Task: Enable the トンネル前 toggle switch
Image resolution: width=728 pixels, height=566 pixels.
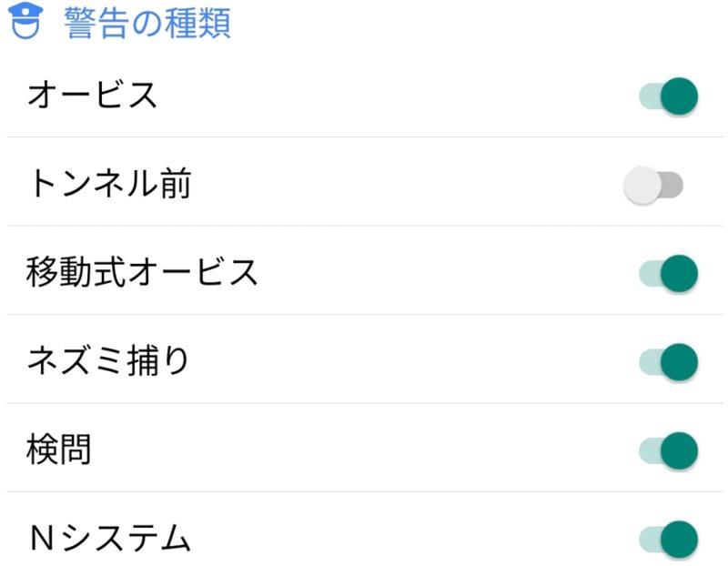Action: coord(653,185)
